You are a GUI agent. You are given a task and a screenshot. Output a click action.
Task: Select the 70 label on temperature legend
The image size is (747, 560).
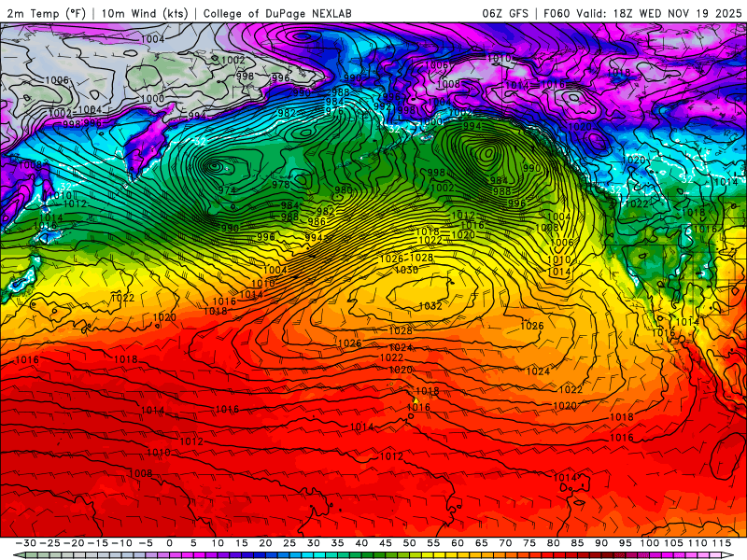[x=505, y=543]
